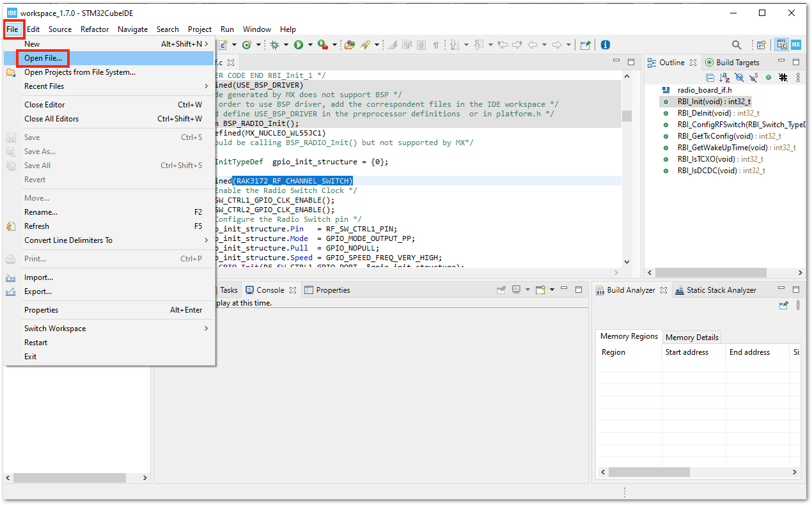
Task: Choose Open File... from File menu
Action: coord(109,58)
